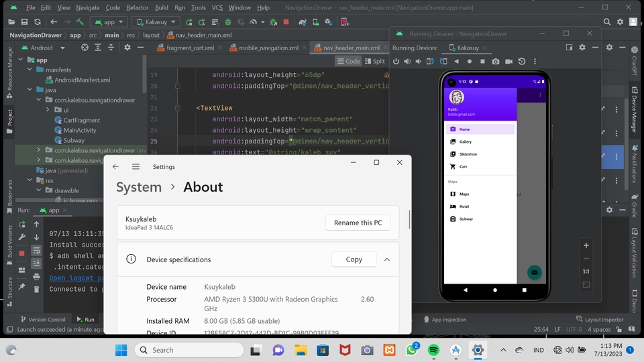Select MainActivity in the project tree
Screen dimensions: 644x362
79,130
